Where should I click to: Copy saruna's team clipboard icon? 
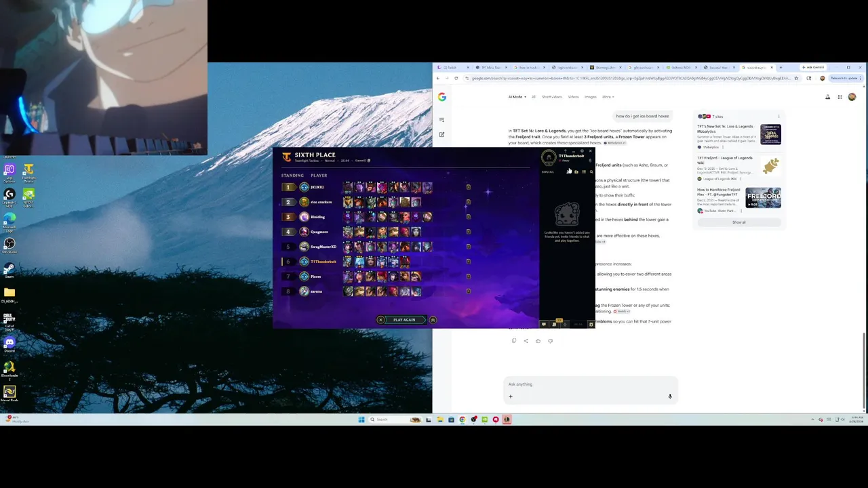pos(468,291)
